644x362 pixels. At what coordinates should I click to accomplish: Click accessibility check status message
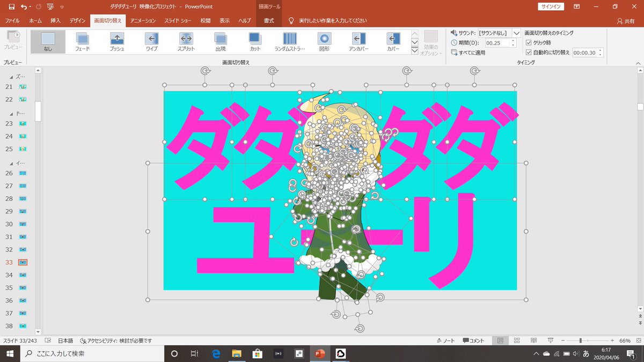[x=116, y=341]
